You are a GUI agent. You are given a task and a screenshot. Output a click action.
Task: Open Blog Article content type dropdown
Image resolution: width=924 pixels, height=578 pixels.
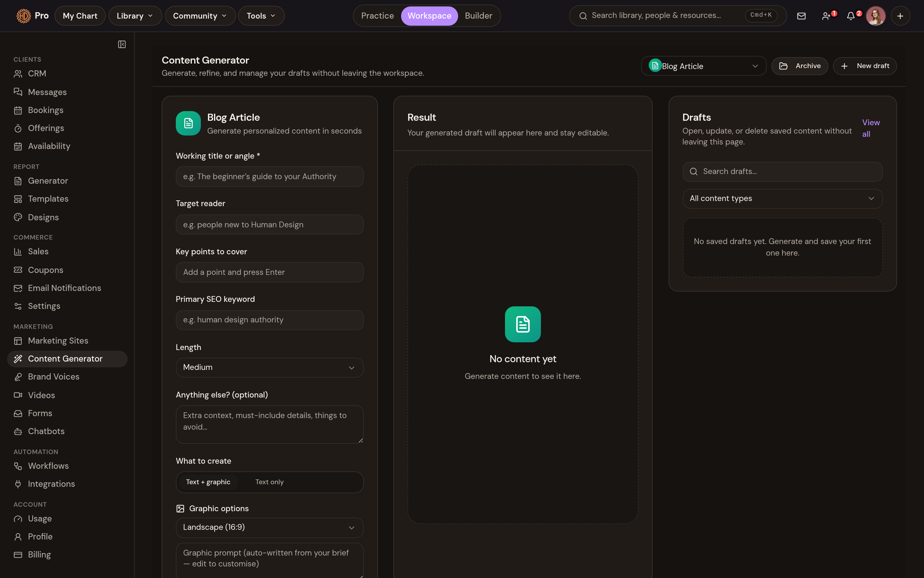703,66
